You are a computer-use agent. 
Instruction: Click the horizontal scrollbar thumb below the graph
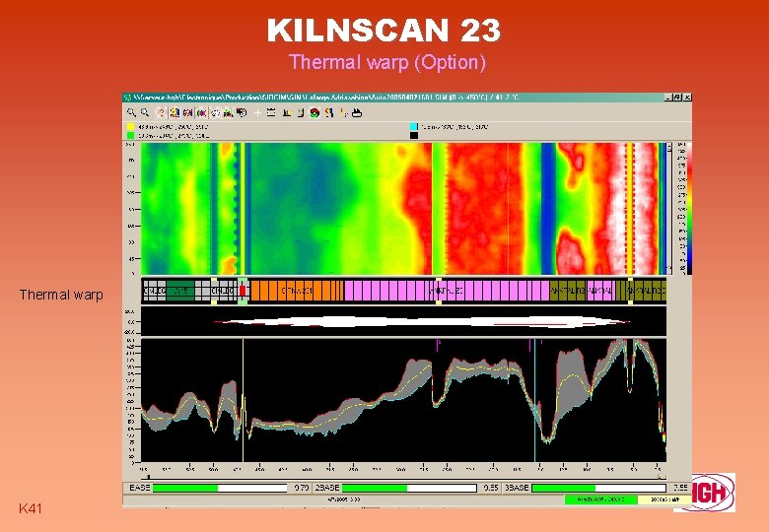click(149, 477)
